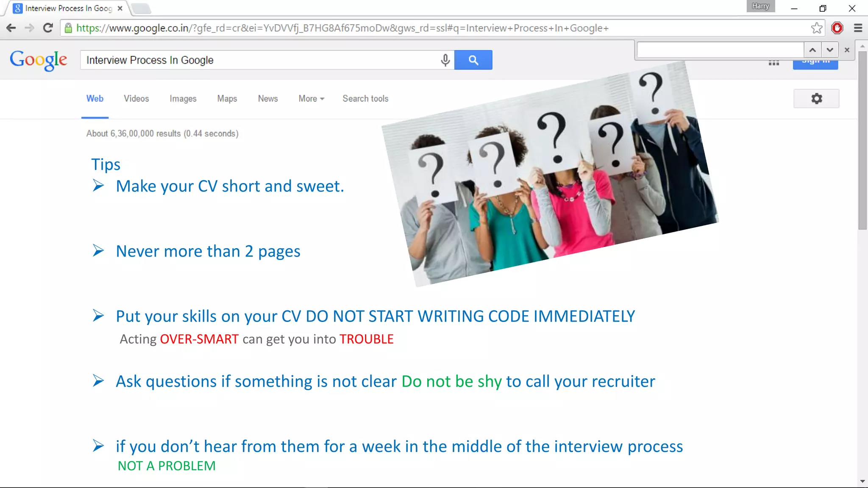Click "Never more than 2 pages"
This screenshot has height=488, width=868.
pos(208,252)
